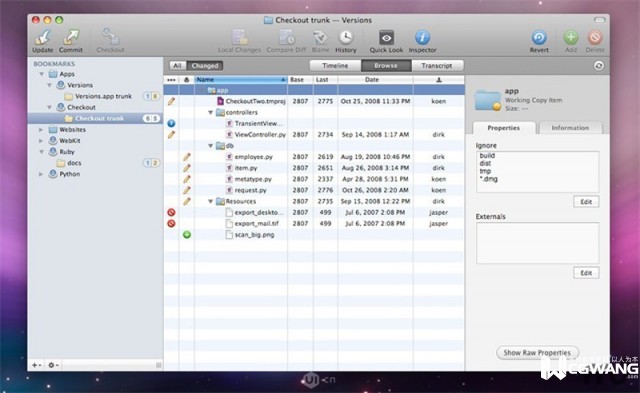Select the Checkout trunk bookmark
Image resolution: width=640 pixels, height=393 pixels.
(95, 118)
